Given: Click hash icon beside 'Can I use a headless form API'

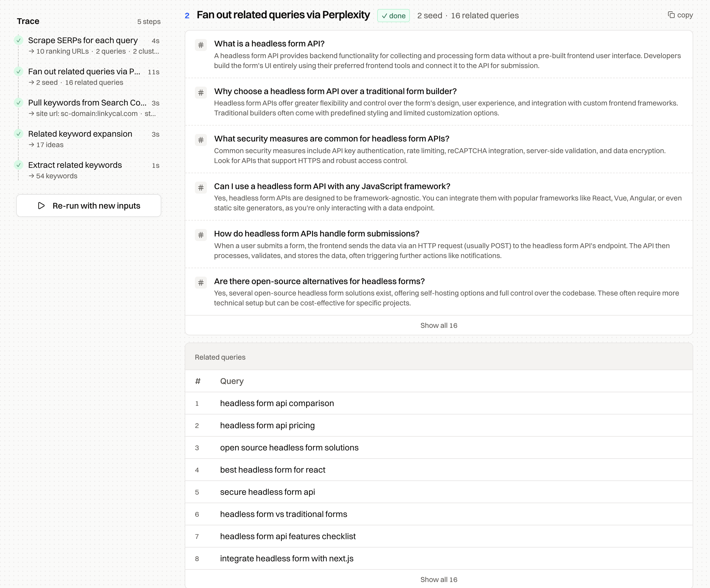Looking at the screenshot, I should pyautogui.click(x=201, y=188).
